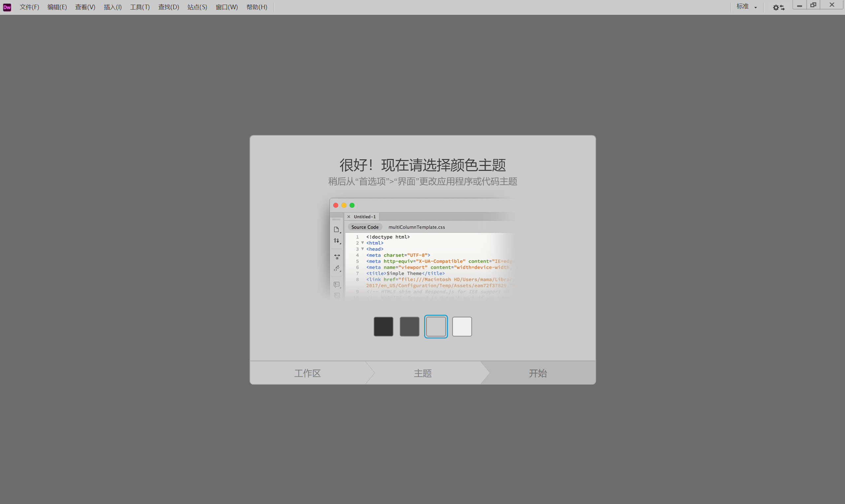Select the white color theme
The width and height of the screenshot is (845, 504).
point(462,327)
